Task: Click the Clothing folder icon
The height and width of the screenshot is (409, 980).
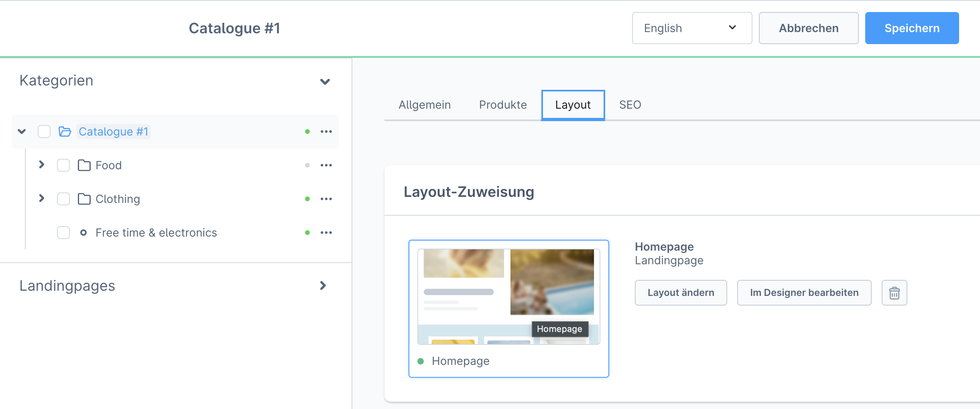Action: pyautogui.click(x=84, y=199)
